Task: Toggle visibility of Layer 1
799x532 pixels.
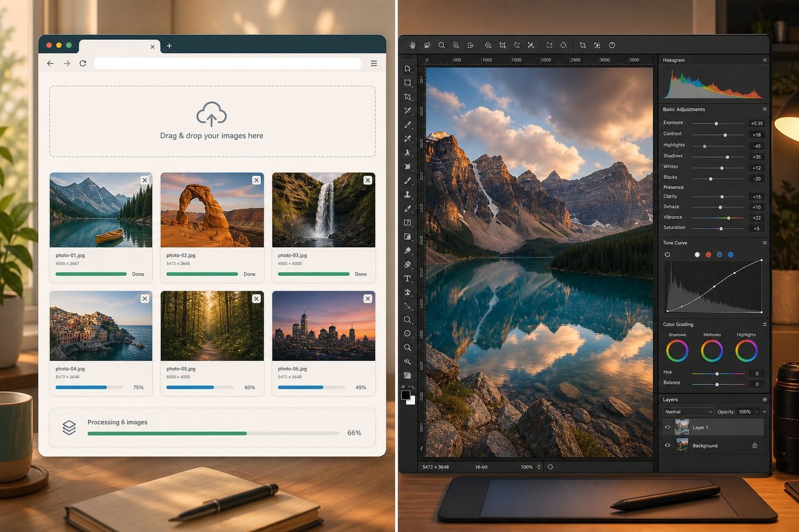Action: coord(667,427)
